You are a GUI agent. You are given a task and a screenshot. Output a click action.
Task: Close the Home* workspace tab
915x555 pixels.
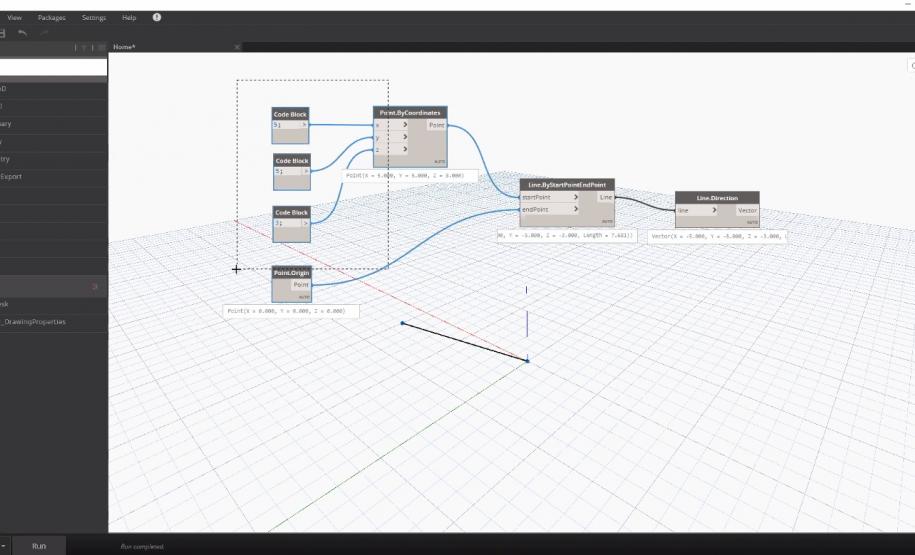[x=237, y=47]
